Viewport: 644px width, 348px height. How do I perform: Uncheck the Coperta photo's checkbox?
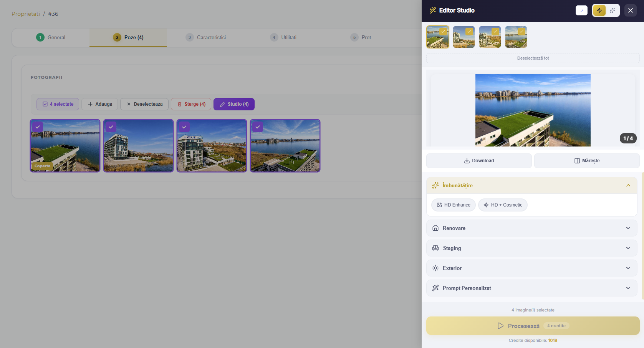[x=38, y=127]
